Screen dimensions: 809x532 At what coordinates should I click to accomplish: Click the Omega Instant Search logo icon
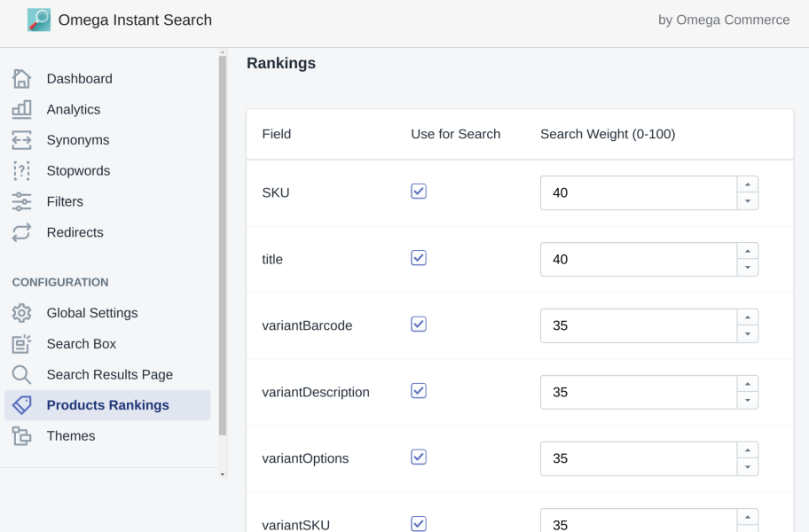click(39, 20)
